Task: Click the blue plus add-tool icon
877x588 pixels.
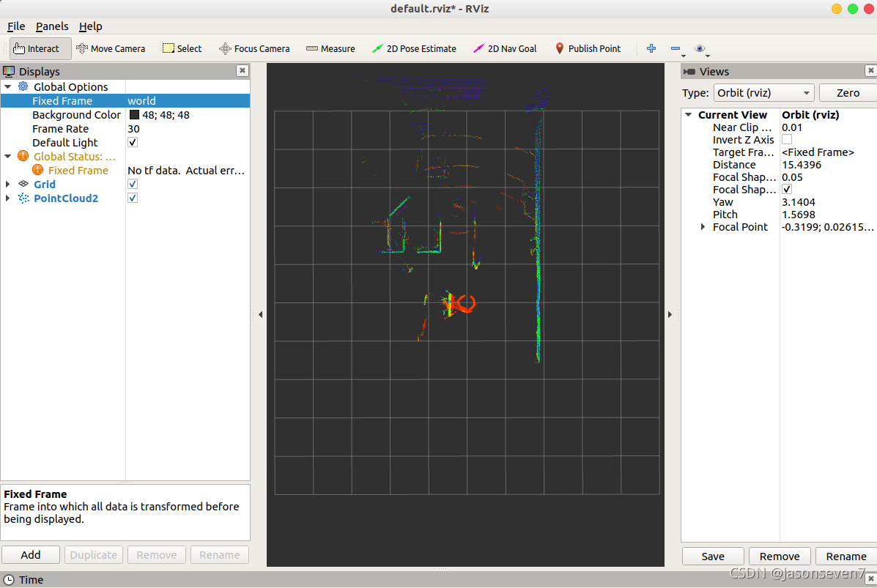Action: [651, 48]
